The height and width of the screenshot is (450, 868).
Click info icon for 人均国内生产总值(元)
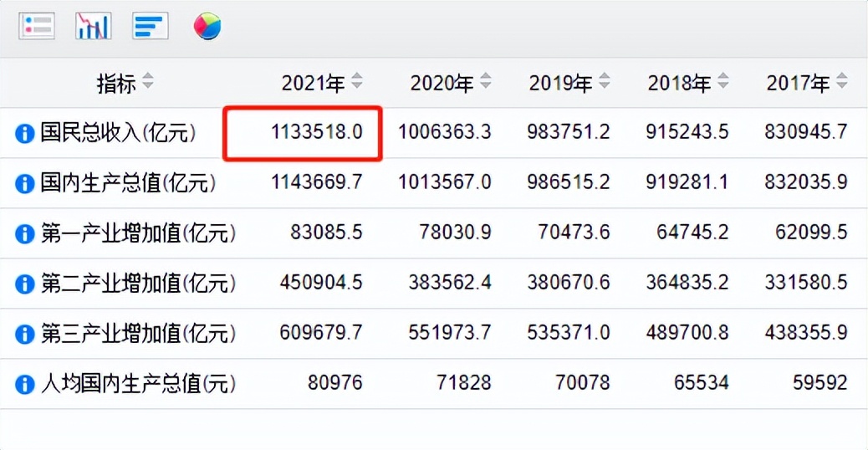[x=24, y=384]
